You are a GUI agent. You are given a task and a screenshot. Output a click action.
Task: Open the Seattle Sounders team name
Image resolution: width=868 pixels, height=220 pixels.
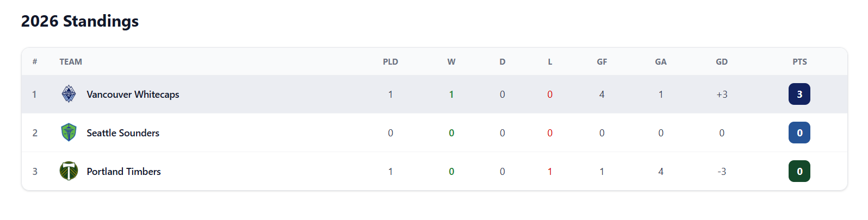pyautogui.click(x=123, y=133)
